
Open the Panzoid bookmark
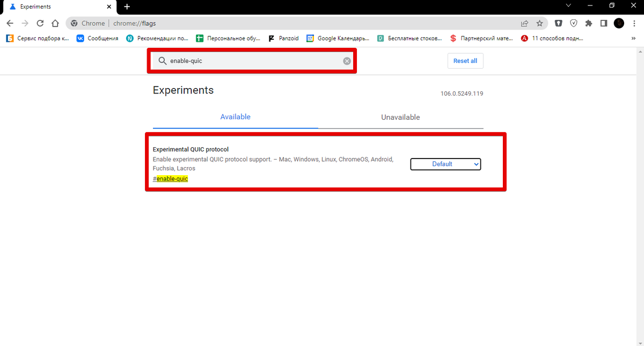(283, 38)
